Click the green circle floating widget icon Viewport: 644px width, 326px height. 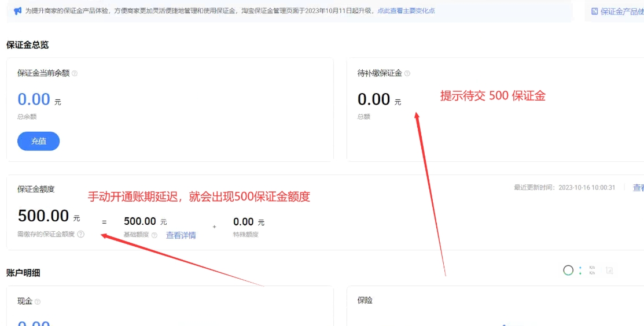(568, 270)
